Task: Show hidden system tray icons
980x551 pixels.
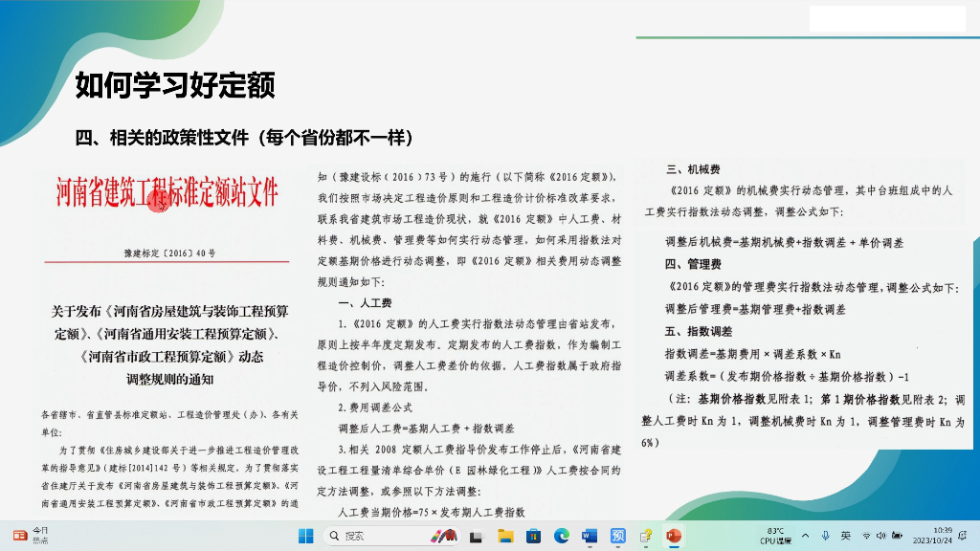Action: pyautogui.click(x=806, y=536)
